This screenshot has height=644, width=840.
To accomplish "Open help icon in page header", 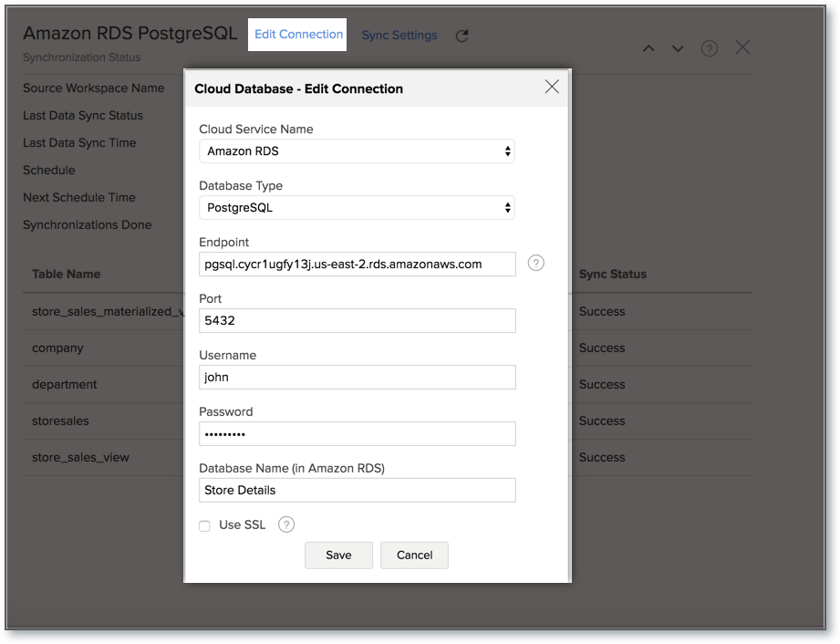I will tap(710, 48).
